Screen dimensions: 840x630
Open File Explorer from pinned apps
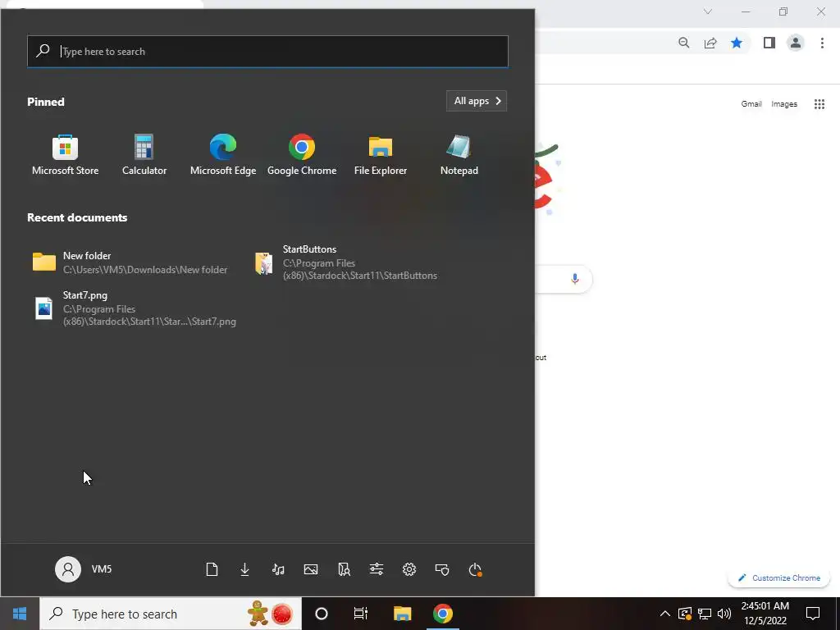(x=381, y=155)
